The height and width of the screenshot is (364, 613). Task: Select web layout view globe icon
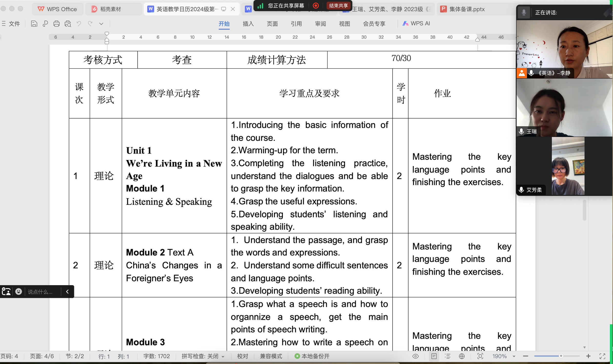[462, 356]
